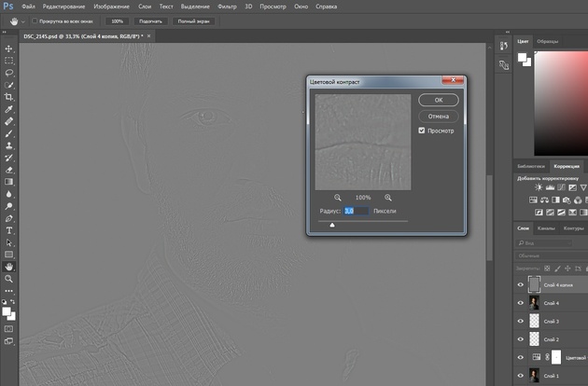This screenshot has height=386, width=588.
Task: Select the Clone Stamp tool
Action: point(9,145)
